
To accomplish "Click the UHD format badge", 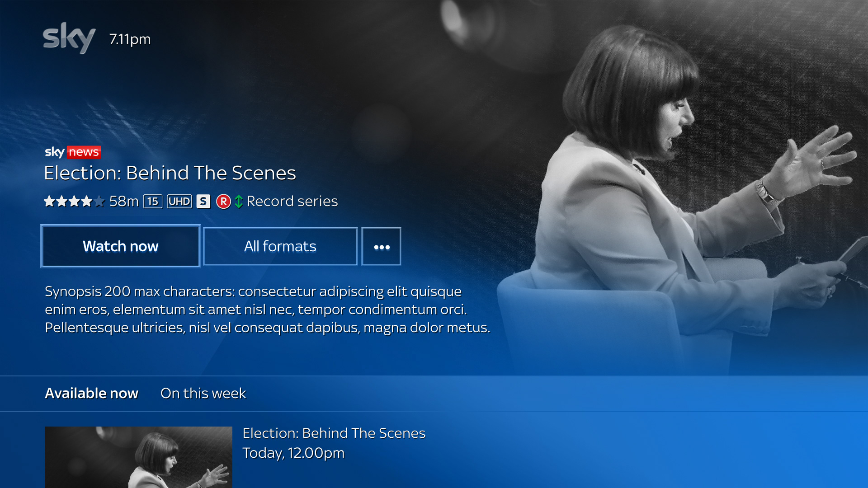I will (x=179, y=201).
